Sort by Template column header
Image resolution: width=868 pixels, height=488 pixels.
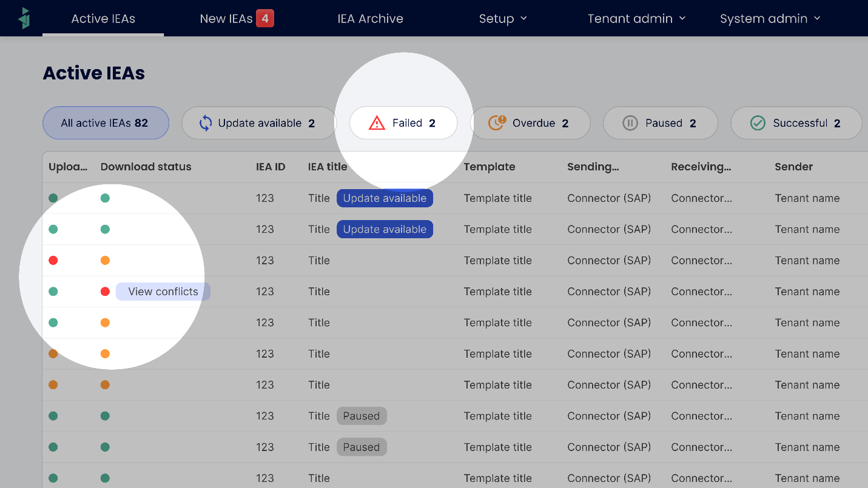490,167
